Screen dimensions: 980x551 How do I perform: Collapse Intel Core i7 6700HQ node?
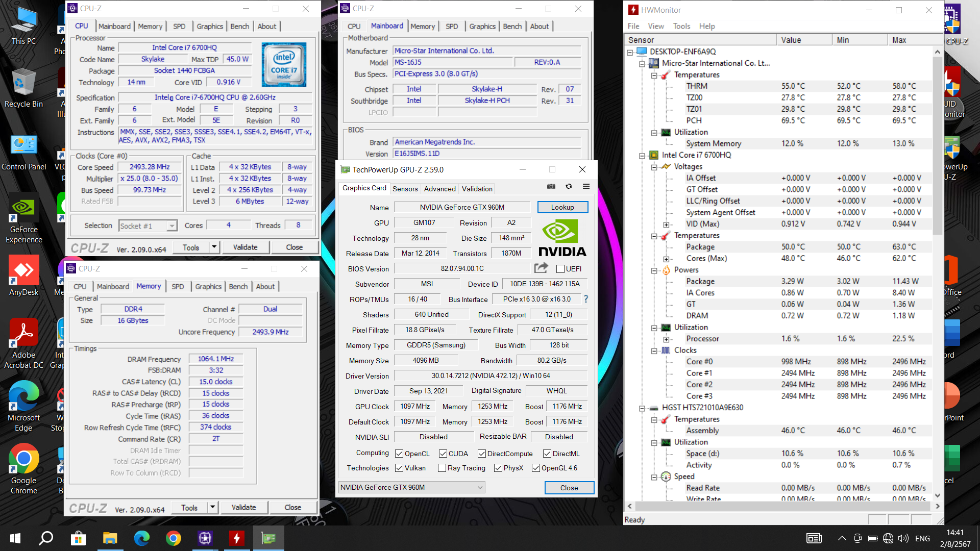pyautogui.click(x=642, y=156)
